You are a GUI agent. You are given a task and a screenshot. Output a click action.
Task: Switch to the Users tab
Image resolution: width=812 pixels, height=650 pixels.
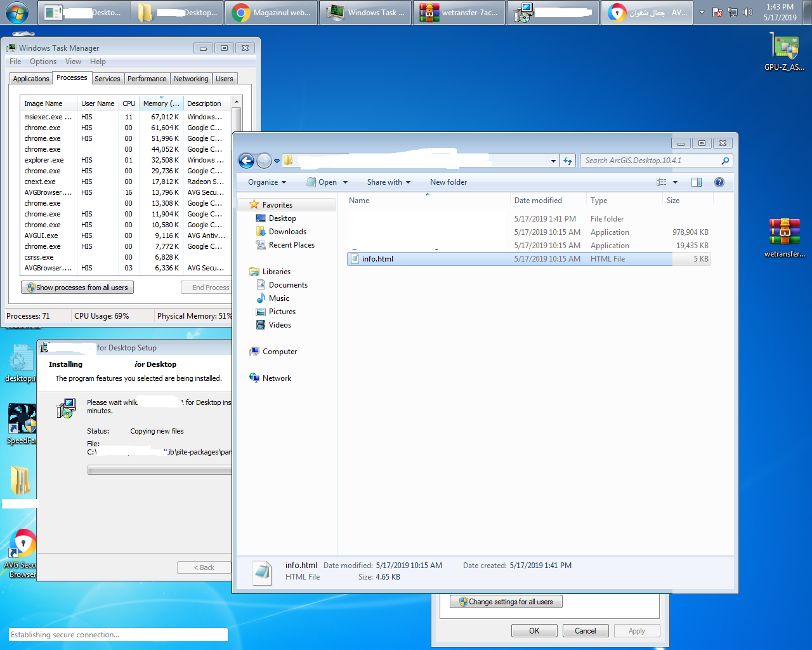(225, 79)
